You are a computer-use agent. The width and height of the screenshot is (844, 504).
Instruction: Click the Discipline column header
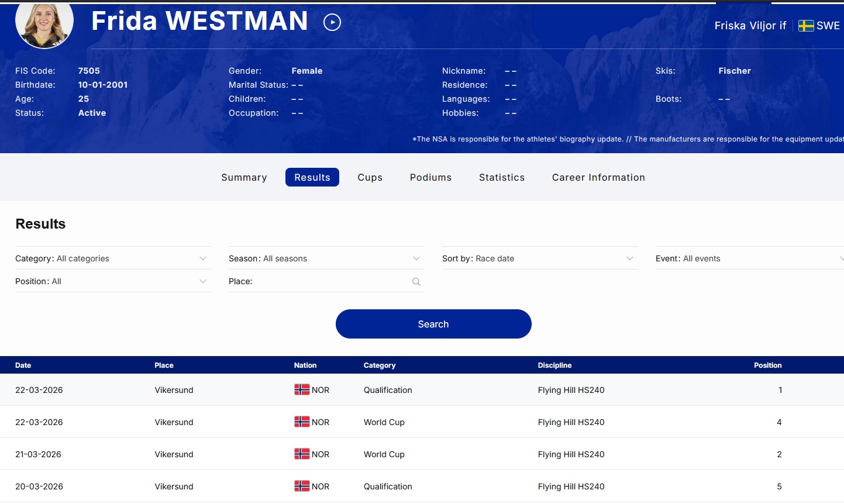point(555,365)
